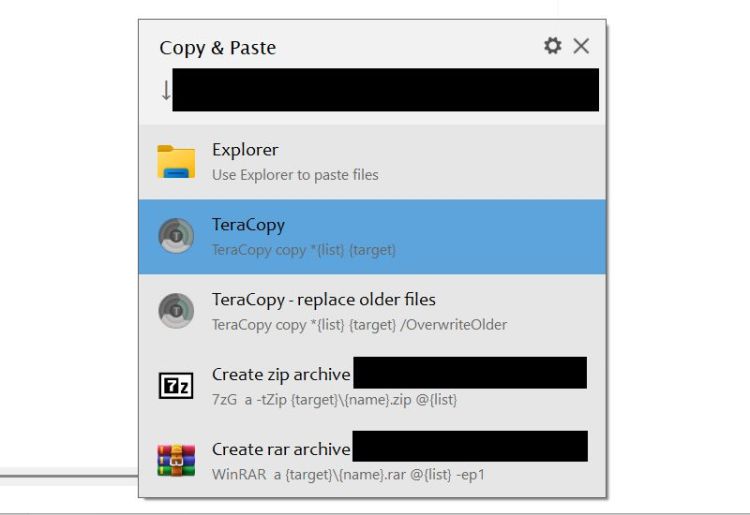
Task: Click the 'Copy & Paste' title text
Action: pos(217,48)
